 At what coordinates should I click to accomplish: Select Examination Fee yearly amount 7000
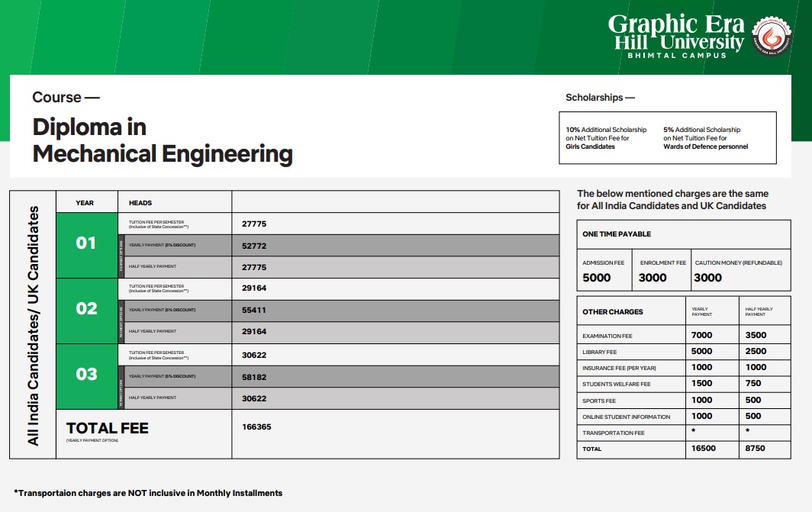point(701,335)
